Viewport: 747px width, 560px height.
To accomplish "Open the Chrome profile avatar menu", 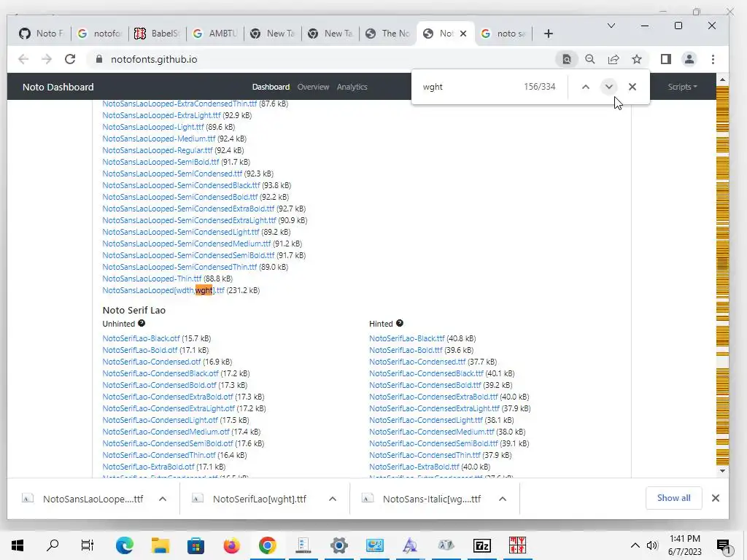I will [x=689, y=59].
